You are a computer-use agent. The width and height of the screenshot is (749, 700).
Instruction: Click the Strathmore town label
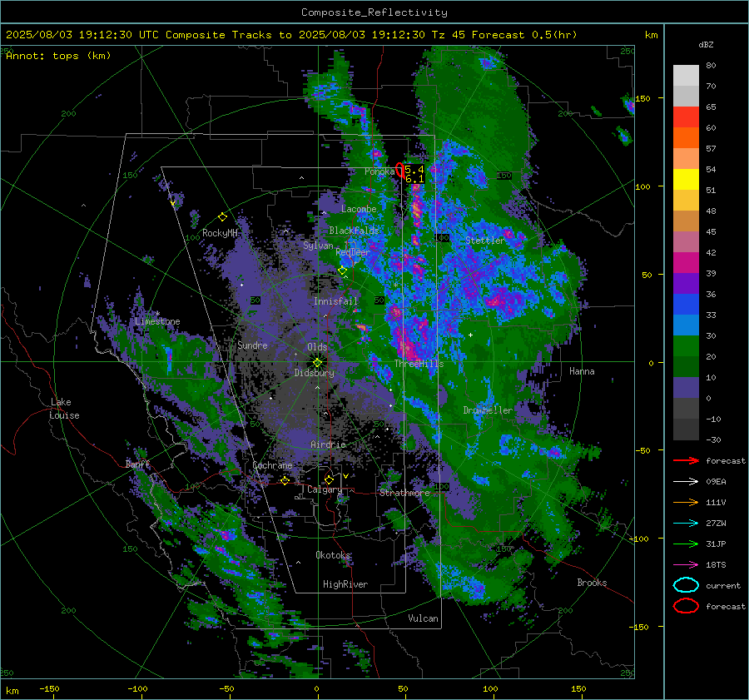(404, 493)
